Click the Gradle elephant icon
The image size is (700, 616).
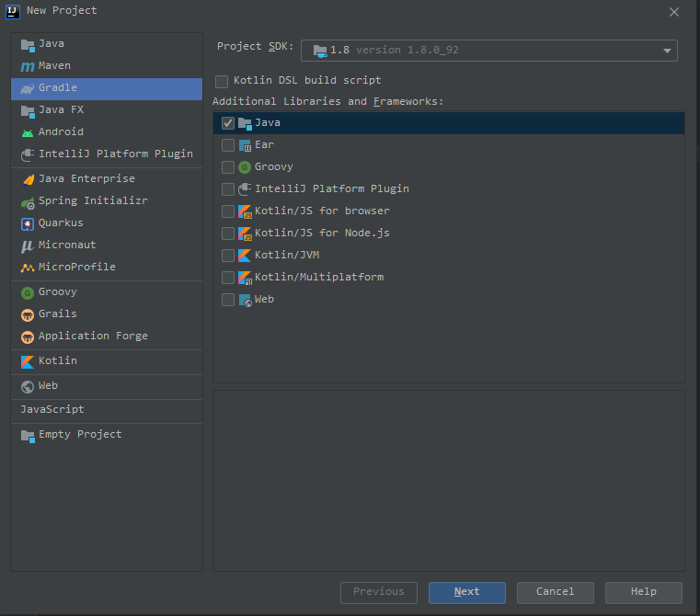point(28,89)
